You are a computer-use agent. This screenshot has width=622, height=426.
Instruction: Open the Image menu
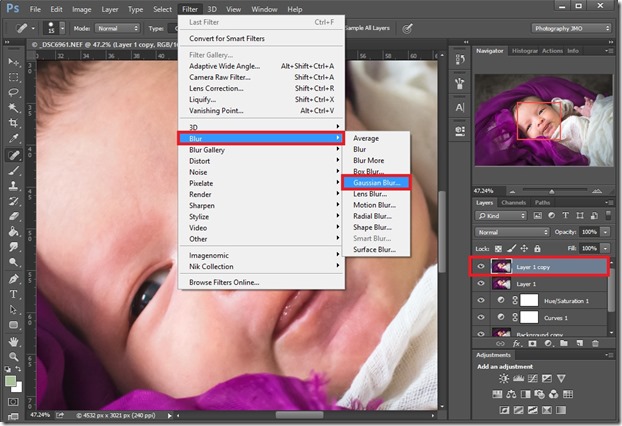pos(81,9)
